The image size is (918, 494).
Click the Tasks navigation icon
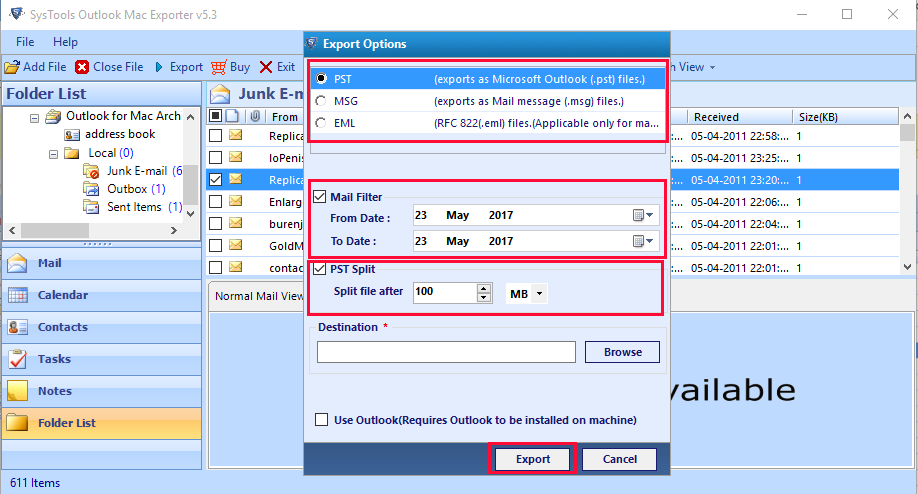18,359
